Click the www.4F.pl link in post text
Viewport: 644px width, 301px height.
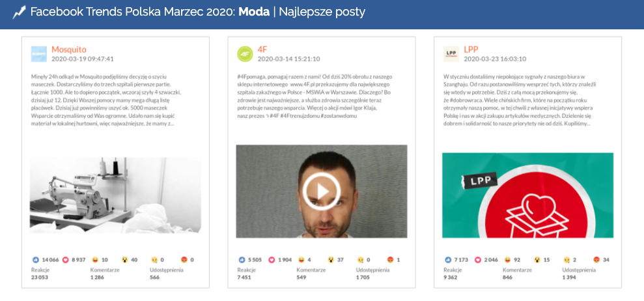pos(309,84)
